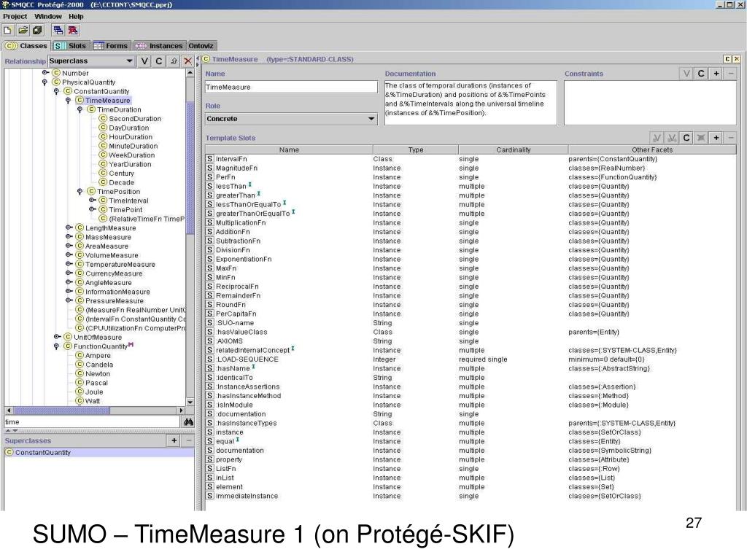Expand the LengthMeasure tree node
Image resolution: width=747 pixels, height=560 pixels.
coord(69,227)
